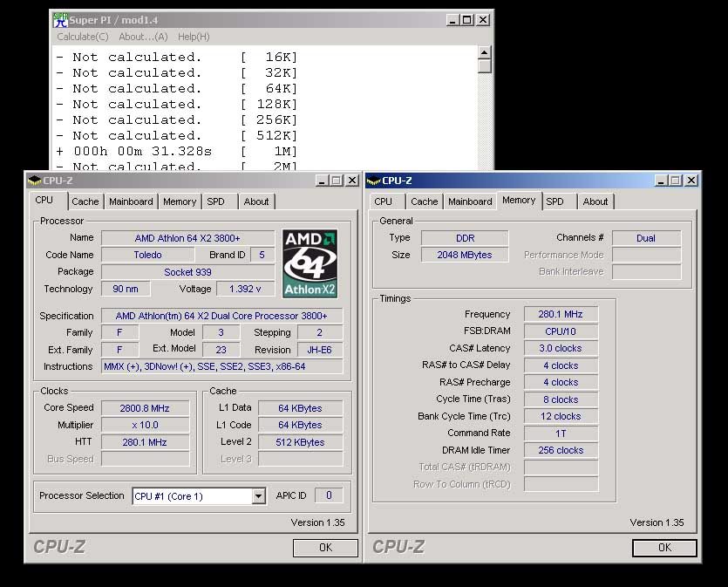Click the Technology value 90 nm
This screenshot has height=587, width=728.
tap(126, 289)
